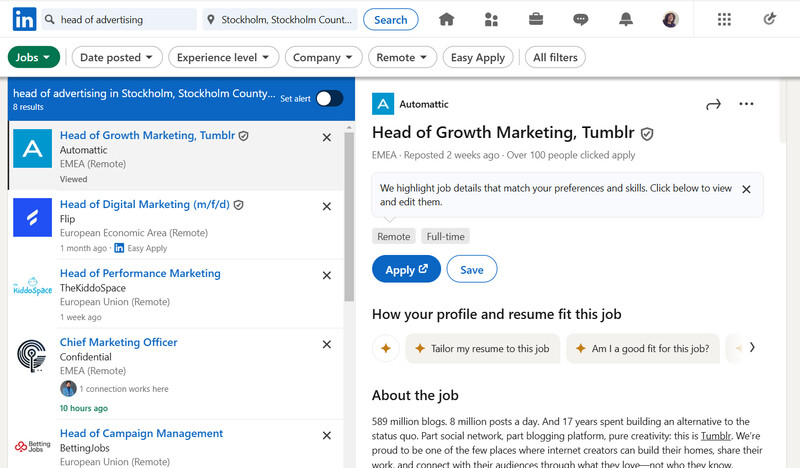Click Am I a good fit chip
Image resolution: width=800 pixels, height=468 pixels.
[x=643, y=349]
